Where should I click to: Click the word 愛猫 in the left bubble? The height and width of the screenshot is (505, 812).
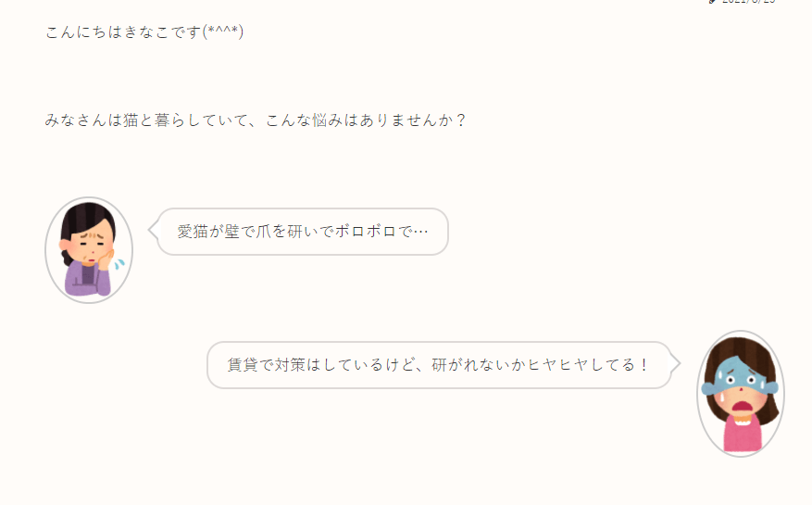coord(194,232)
